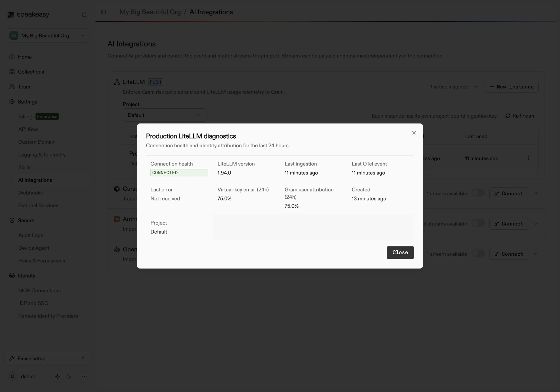Open the Project Default dropdown

point(164,115)
